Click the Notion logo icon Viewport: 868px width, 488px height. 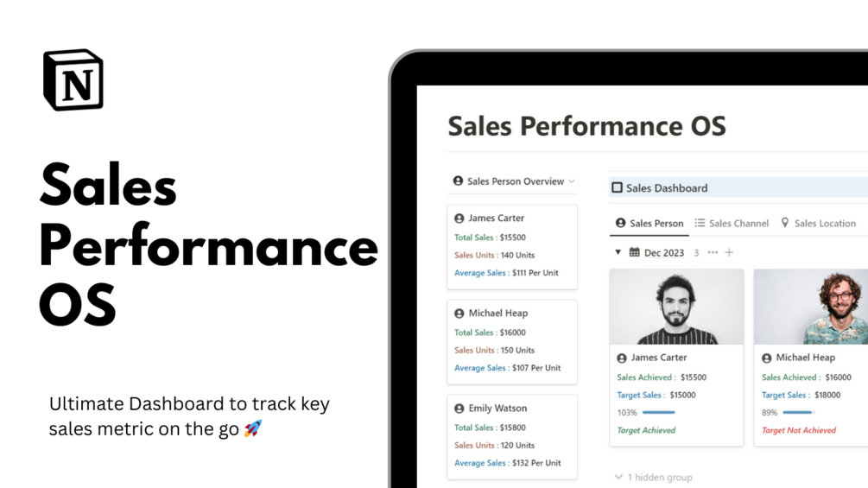tap(73, 79)
